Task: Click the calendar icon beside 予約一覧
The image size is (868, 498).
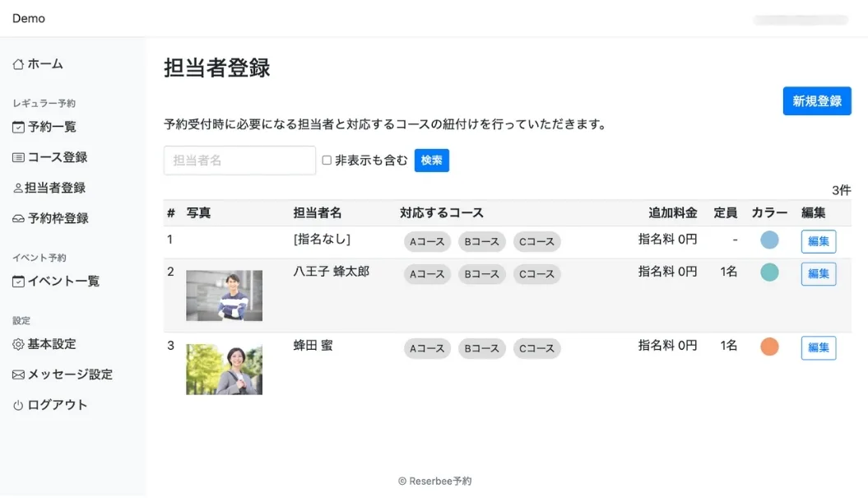Action: [18, 128]
